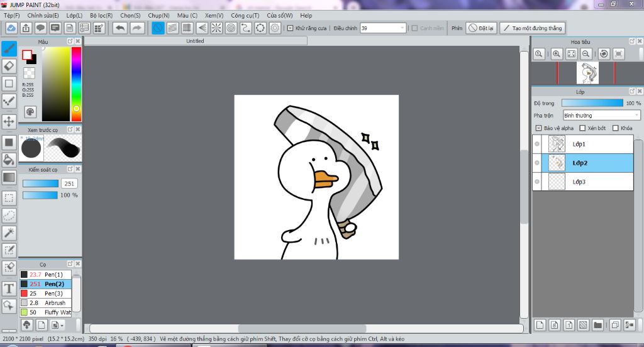The height and width of the screenshot is (347, 644).
Task: Open the Help menu
Action: (x=306, y=15)
